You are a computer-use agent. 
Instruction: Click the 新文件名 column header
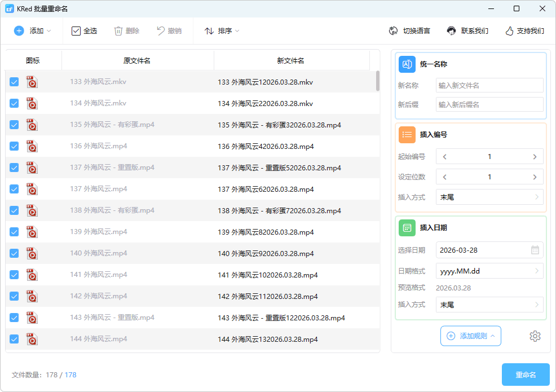[x=291, y=61]
